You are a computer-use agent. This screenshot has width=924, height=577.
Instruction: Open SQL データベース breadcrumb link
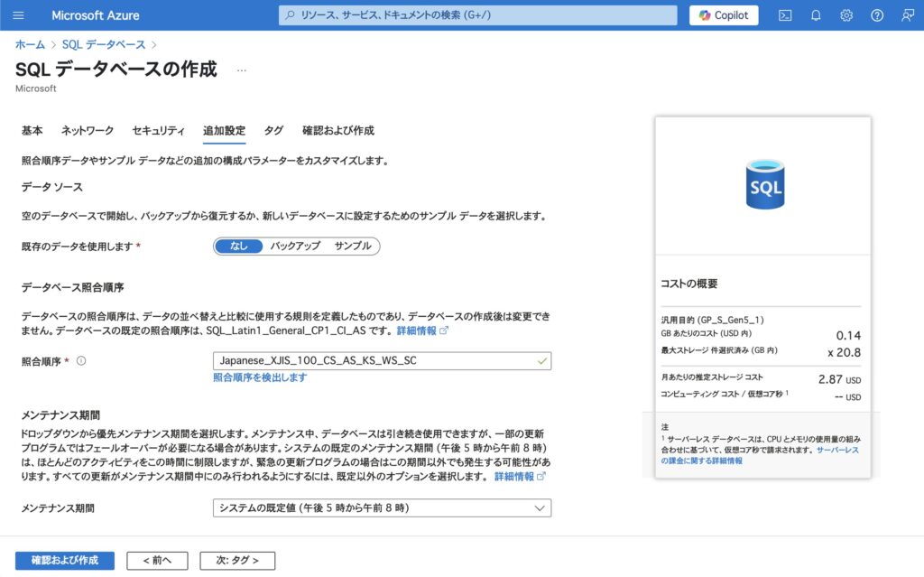104,45
